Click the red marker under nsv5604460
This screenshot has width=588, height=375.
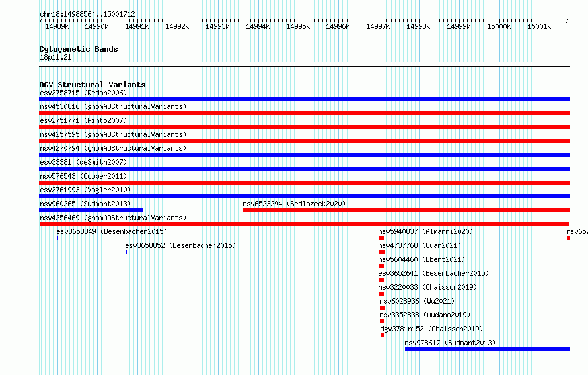(381, 266)
